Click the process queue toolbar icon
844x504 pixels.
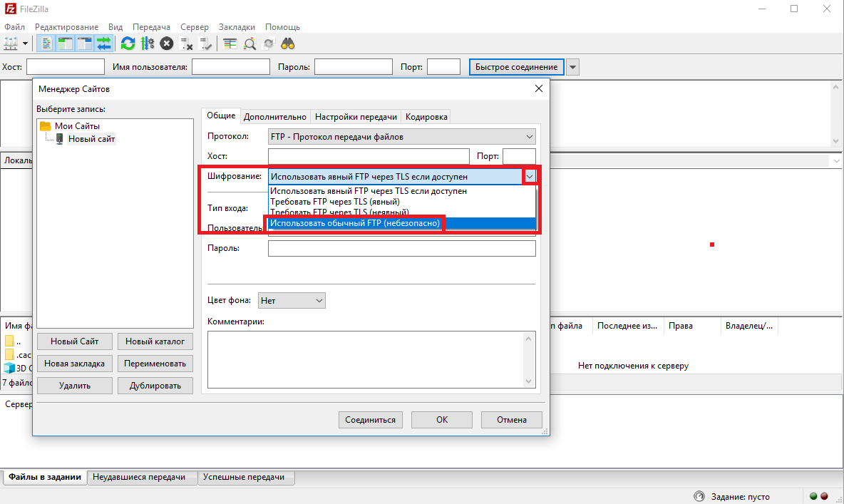point(148,43)
